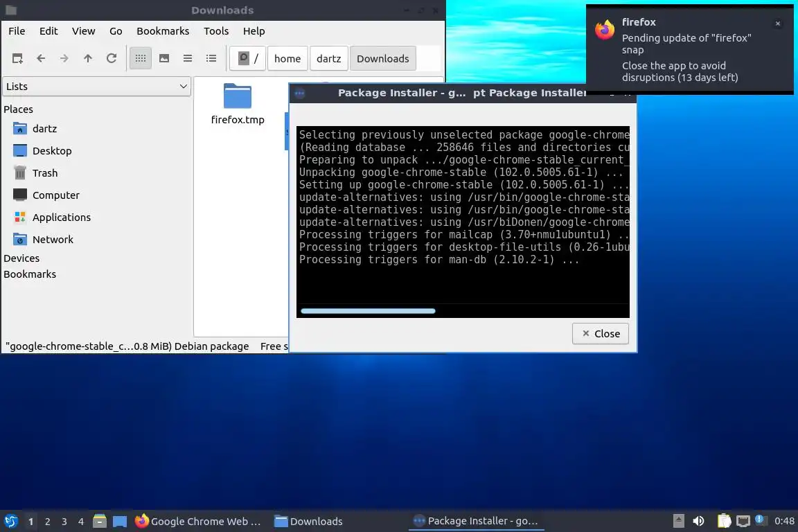Screen dimensions: 798x532
Task: Click the root filesystem path button
Action: pyautogui.click(x=248, y=59)
